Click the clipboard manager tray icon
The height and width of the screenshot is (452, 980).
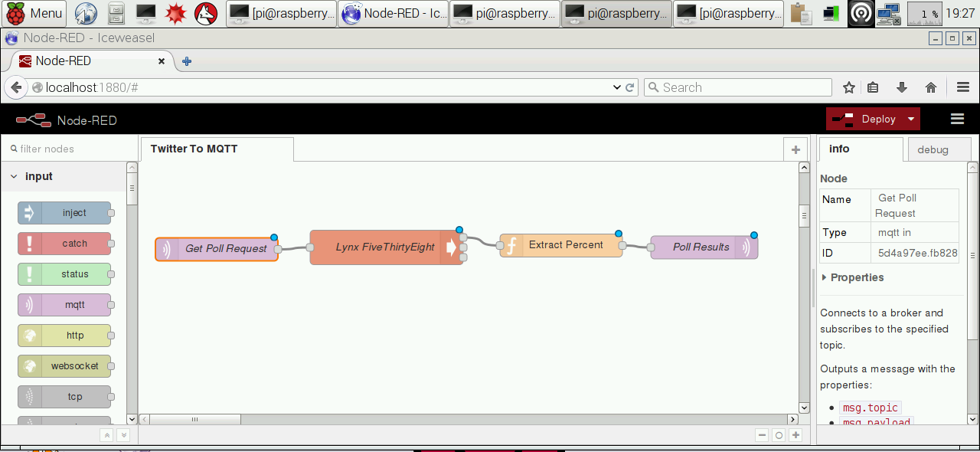[801, 13]
